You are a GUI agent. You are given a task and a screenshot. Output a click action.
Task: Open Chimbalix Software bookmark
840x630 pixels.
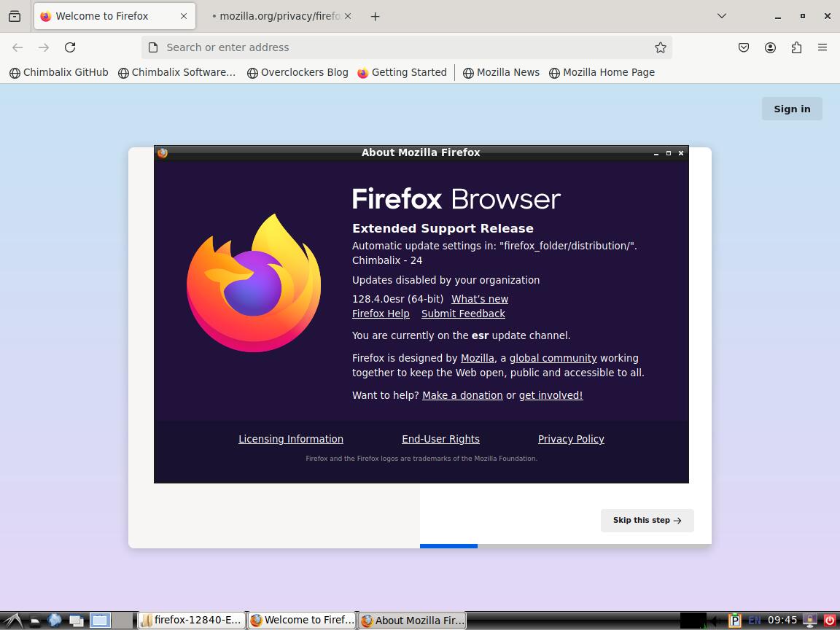(176, 72)
